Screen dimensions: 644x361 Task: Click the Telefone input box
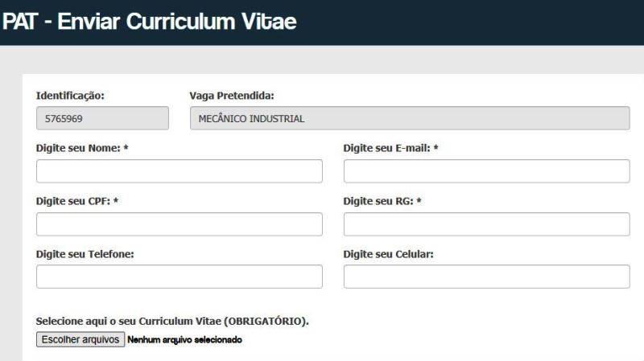pos(179,277)
